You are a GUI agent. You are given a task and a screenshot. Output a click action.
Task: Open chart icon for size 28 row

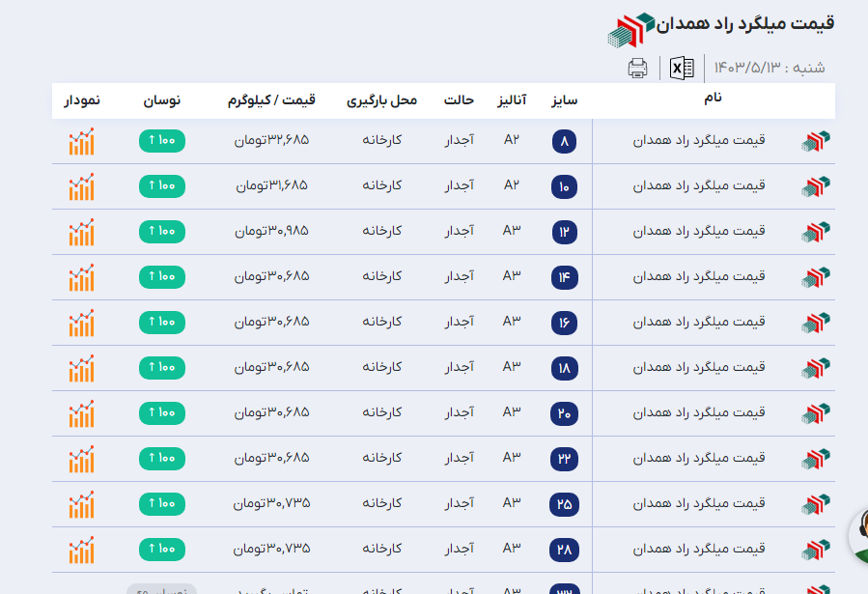point(82,550)
